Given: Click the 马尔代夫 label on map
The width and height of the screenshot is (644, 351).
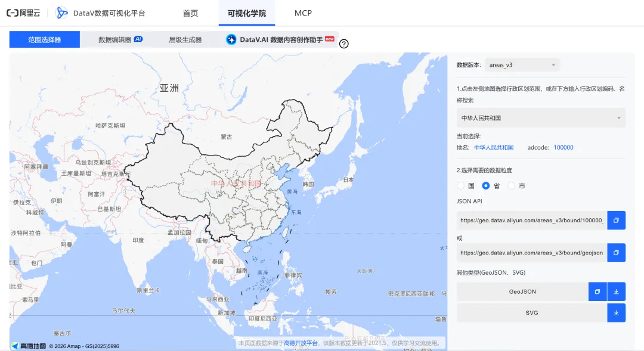Looking at the screenshot, I should (123, 310).
